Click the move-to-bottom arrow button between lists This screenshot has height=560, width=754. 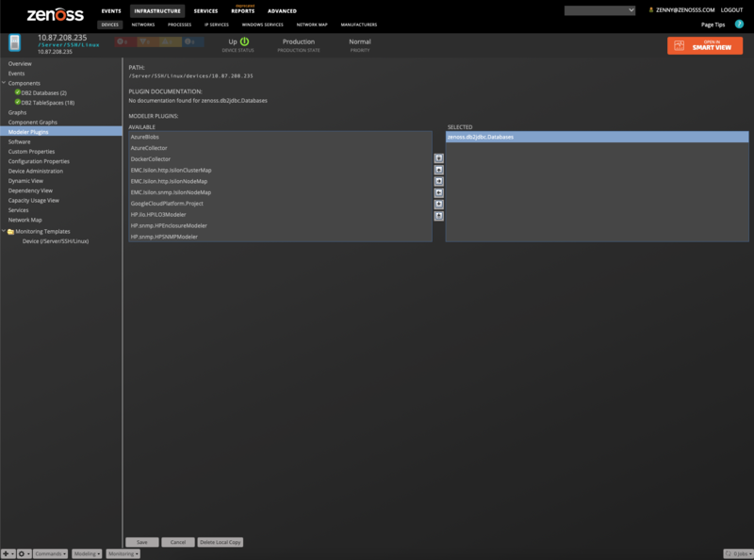pos(438,216)
